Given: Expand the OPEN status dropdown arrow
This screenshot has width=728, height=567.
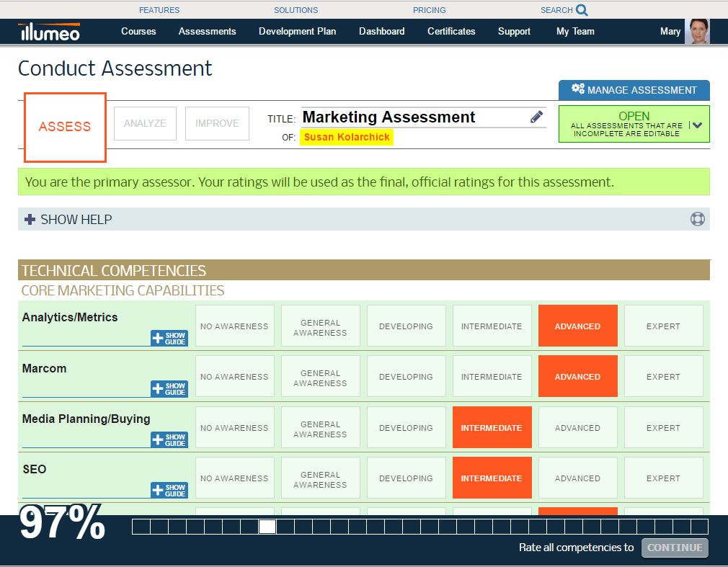Looking at the screenshot, I should [x=697, y=125].
